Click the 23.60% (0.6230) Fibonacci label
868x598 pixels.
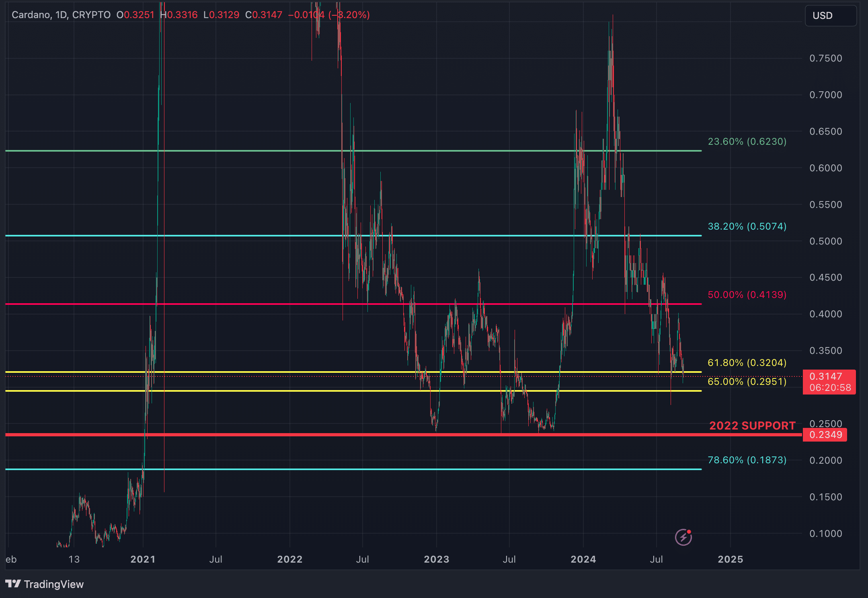pyautogui.click(x=747, y=142)
